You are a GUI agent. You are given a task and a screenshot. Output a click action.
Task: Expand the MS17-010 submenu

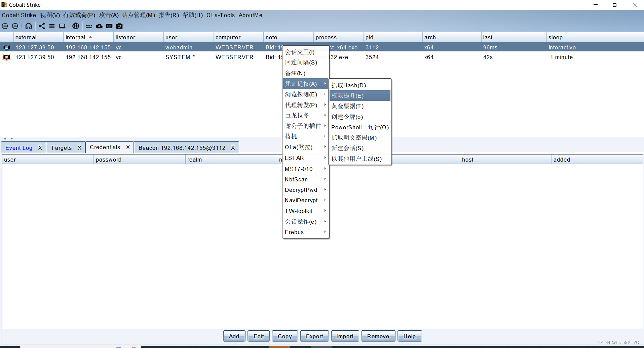click(306, 169)
